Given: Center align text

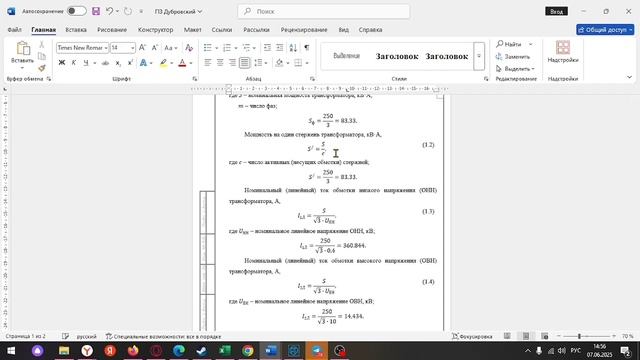Looking at the screenshot, I should click(x=220, y=63).
